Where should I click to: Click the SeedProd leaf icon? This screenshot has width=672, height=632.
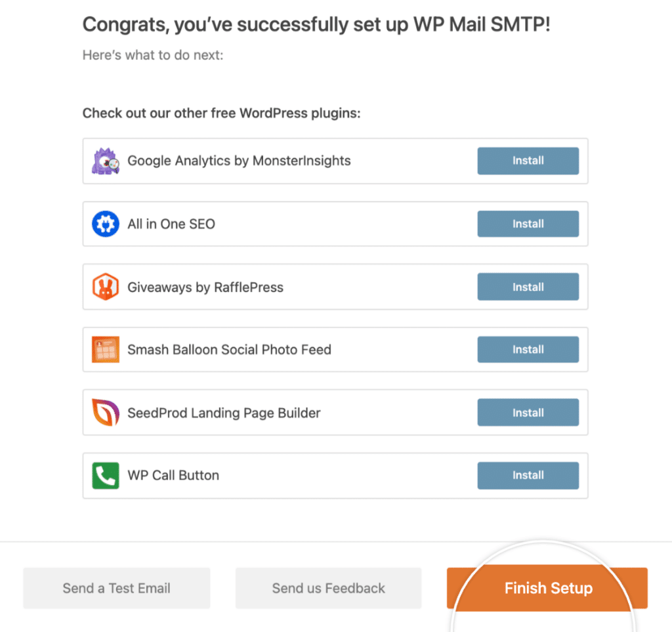click(106, 413)
